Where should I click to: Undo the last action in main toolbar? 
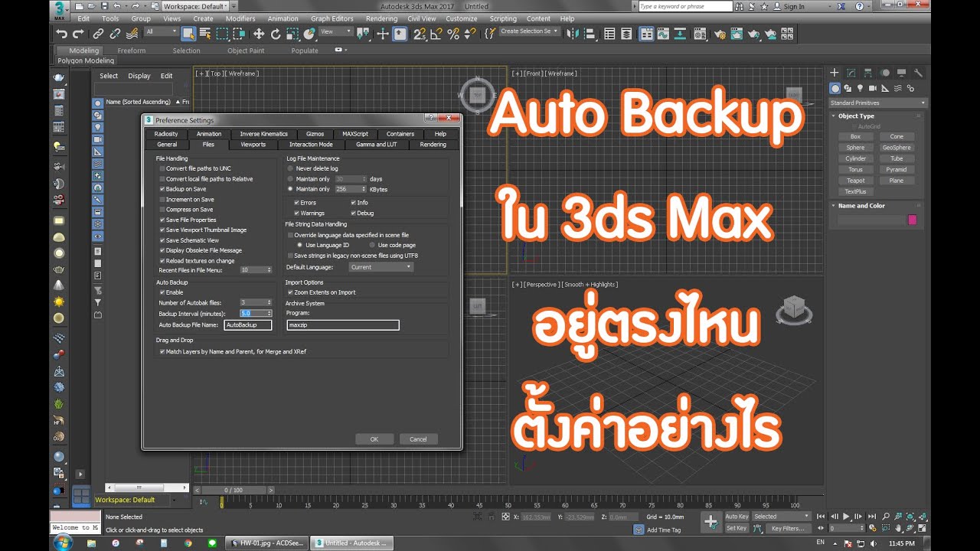click(61, 34)
